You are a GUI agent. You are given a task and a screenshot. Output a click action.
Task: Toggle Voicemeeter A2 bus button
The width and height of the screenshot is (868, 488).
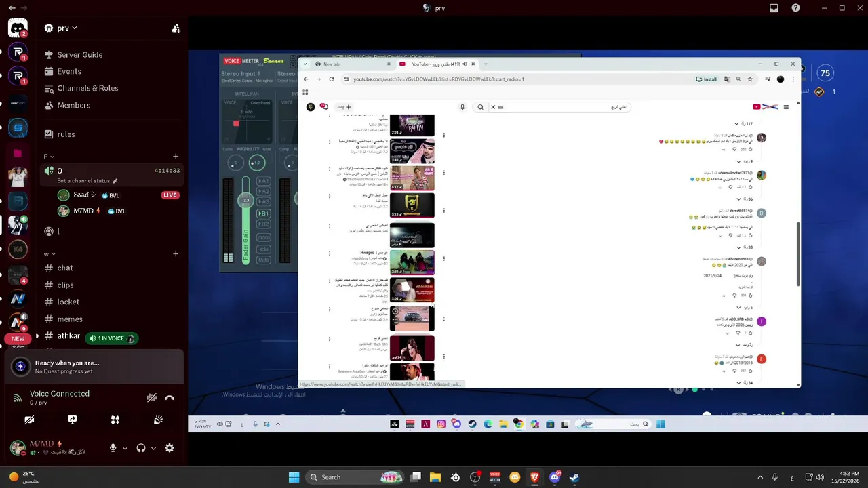point(264,192)
